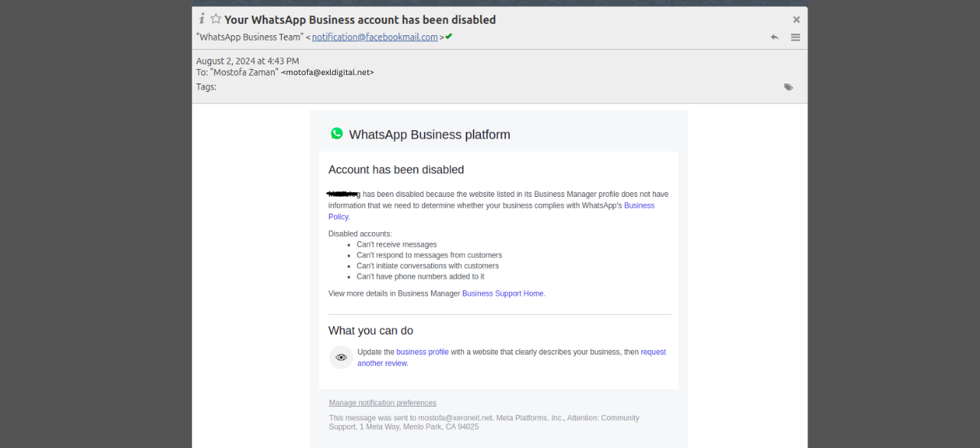Click the email subject heading
Viewport: 980px width, 448px height.
click(360, 20)
